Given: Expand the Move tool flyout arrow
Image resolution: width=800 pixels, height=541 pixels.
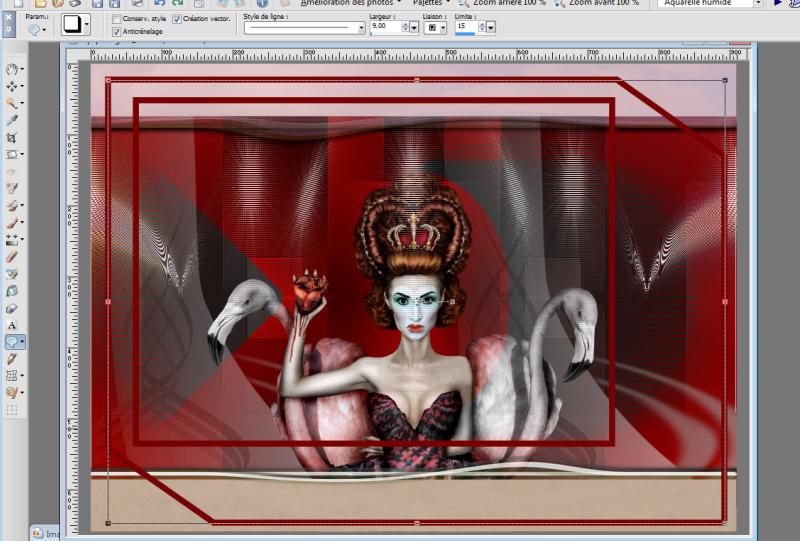Looking at the screenshot, I should 22,86.
